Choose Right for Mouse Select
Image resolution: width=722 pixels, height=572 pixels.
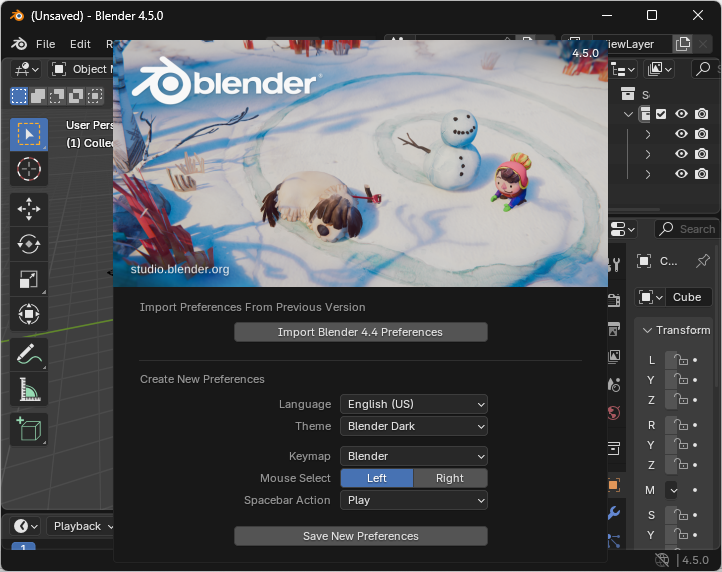pyautogui.click(x=450, y=478)
